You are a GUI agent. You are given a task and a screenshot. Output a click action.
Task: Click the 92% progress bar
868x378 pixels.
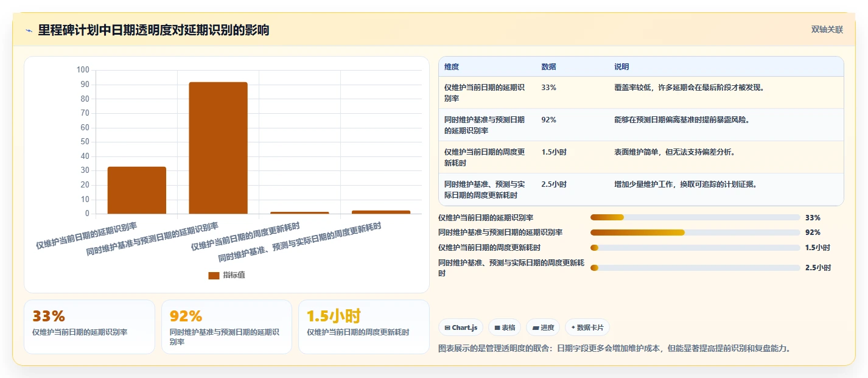click(x=695, y=233)
